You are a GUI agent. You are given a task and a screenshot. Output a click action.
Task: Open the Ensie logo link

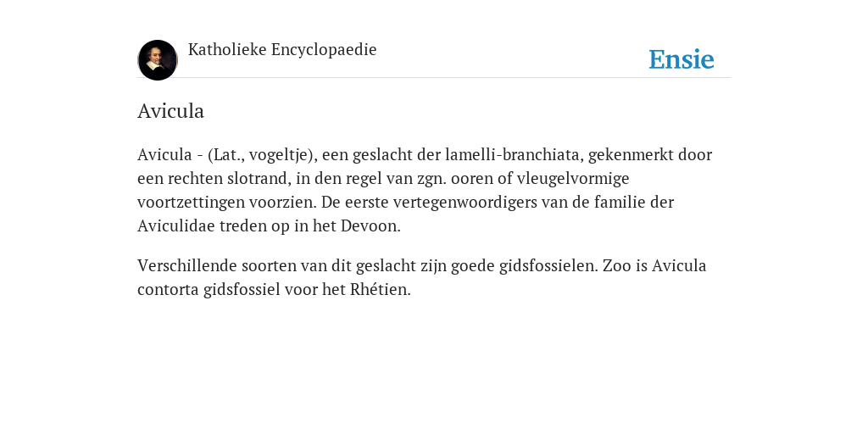click(x=682, y=59)
